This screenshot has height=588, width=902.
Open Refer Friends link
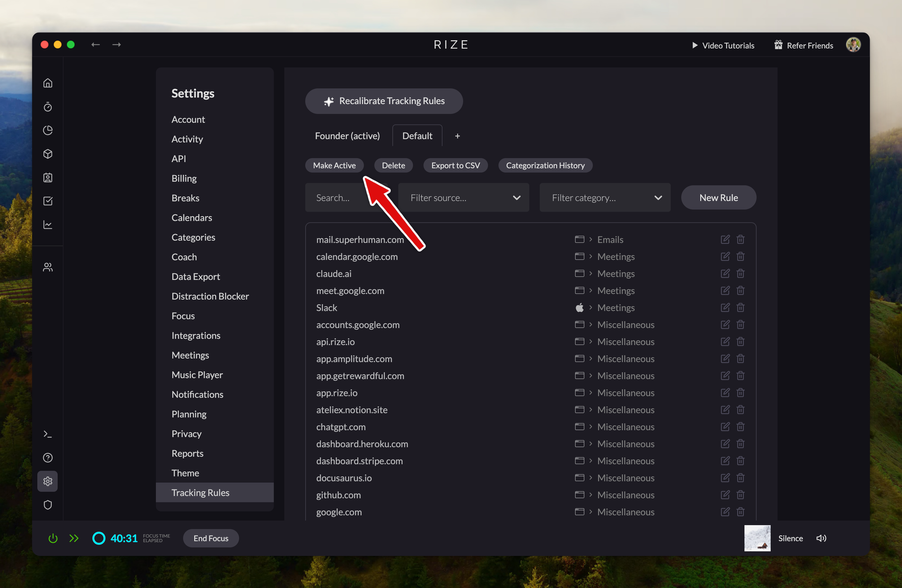pos(804,46)
